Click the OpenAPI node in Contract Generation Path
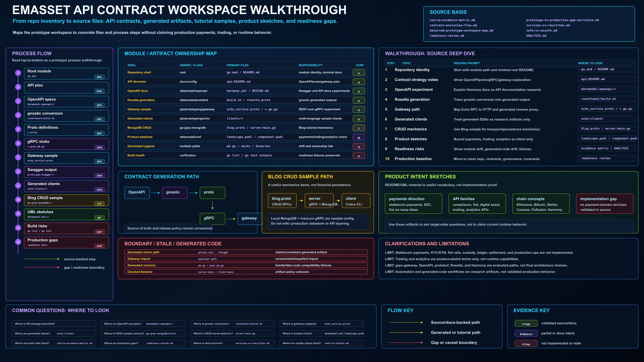 pos(137,193)
